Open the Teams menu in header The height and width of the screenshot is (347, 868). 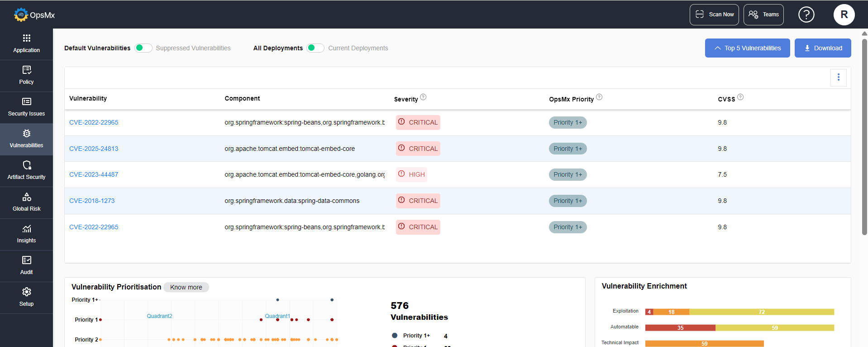(763, 14)
